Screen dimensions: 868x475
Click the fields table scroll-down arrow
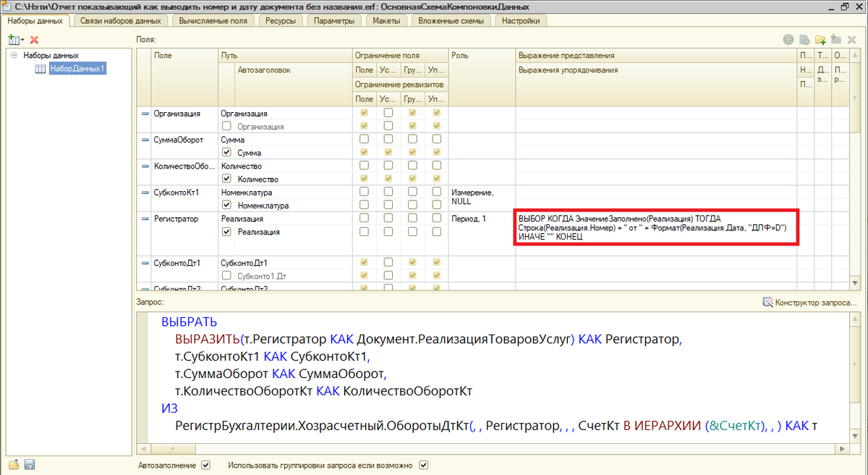(856, 284)
